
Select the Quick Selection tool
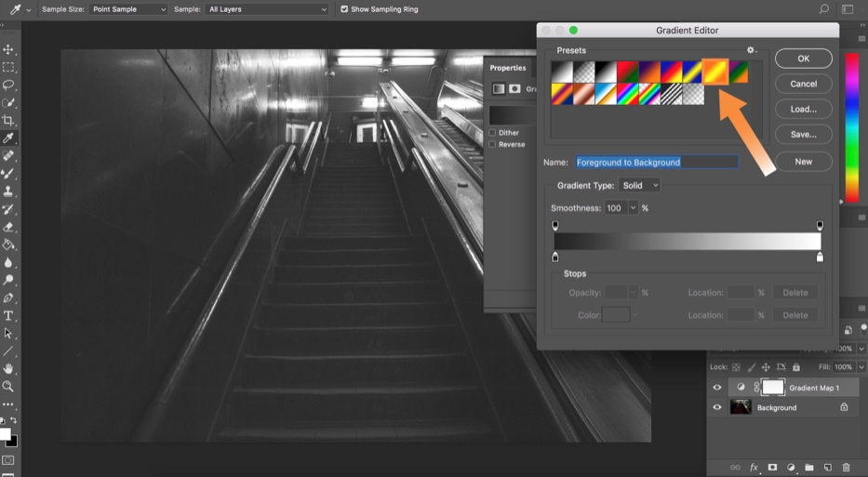[8, 103]
